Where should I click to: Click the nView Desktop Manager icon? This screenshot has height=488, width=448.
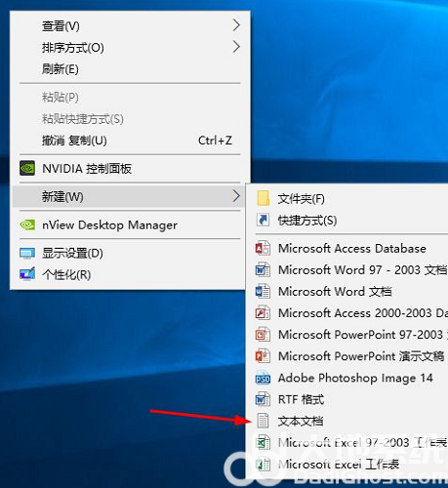click(x=27, y=224)
